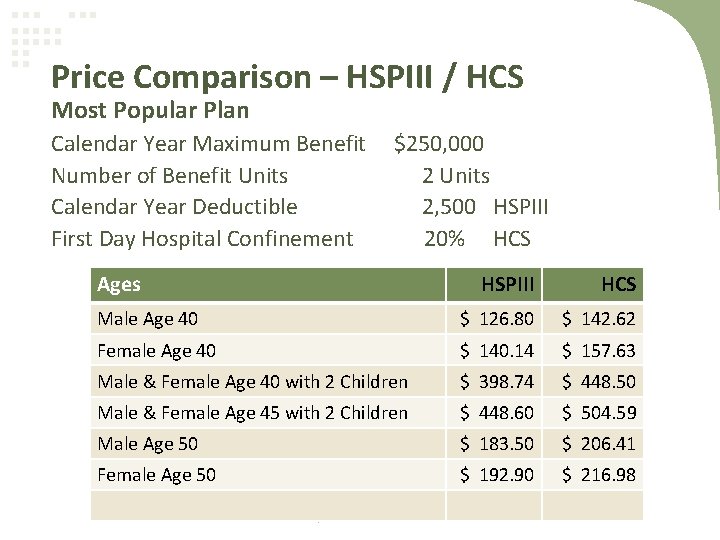Select the '2 Units' value
Image resolution: width=720 pixels, height=540 pixels.
pyautogui.click(x=456, y=176)
